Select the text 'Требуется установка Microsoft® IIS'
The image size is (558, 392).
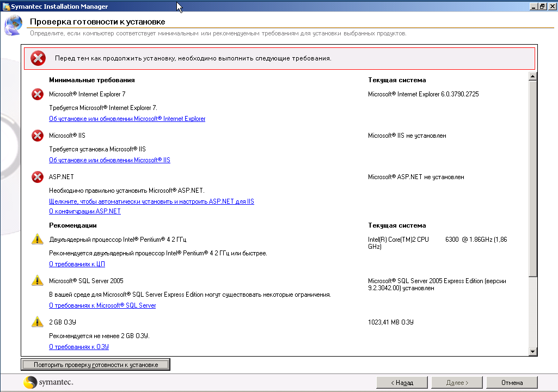(97, 149)
